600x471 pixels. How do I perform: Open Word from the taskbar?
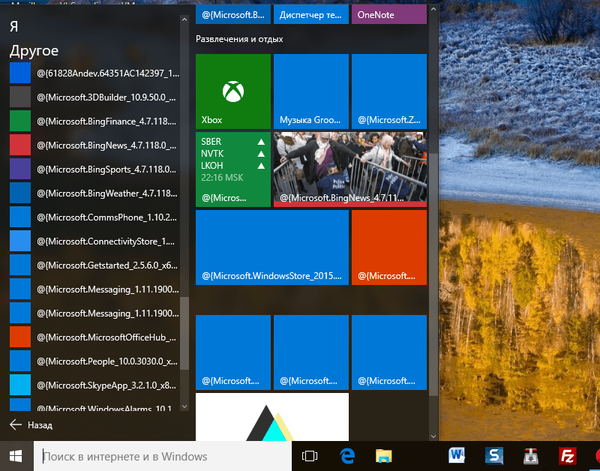[x=457, y=456]
